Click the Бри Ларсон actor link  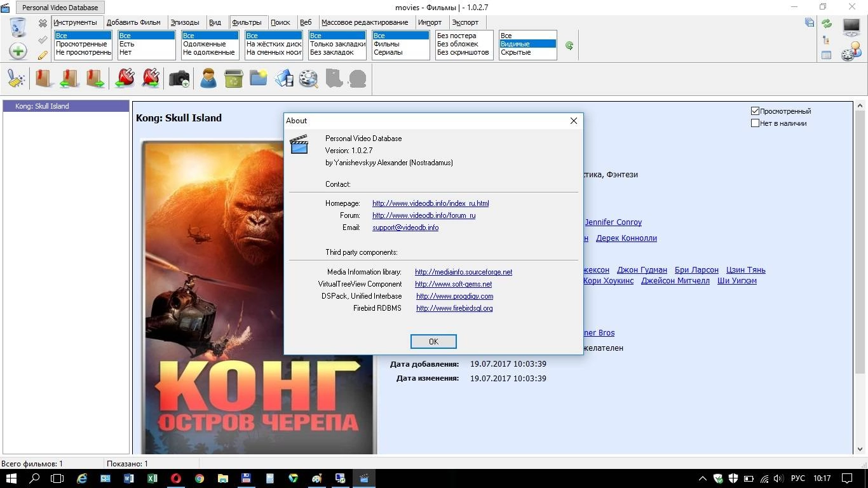click(696, 270)
